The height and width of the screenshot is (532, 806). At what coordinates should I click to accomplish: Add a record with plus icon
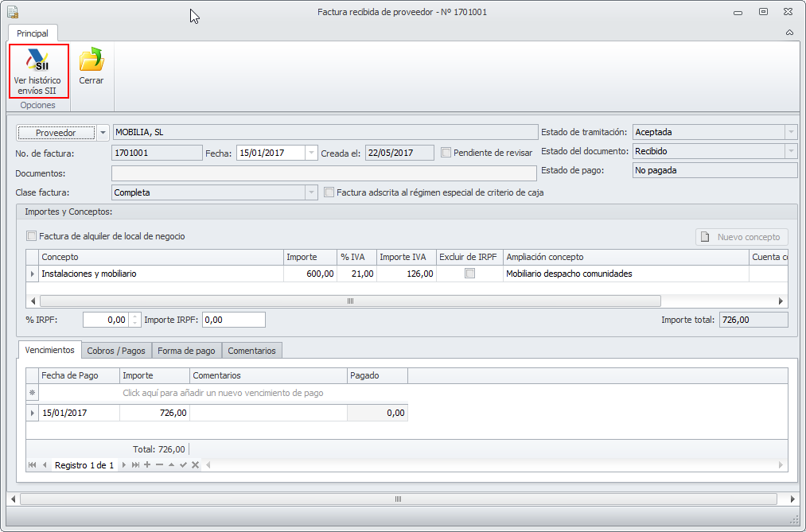(x=147, y=465)
